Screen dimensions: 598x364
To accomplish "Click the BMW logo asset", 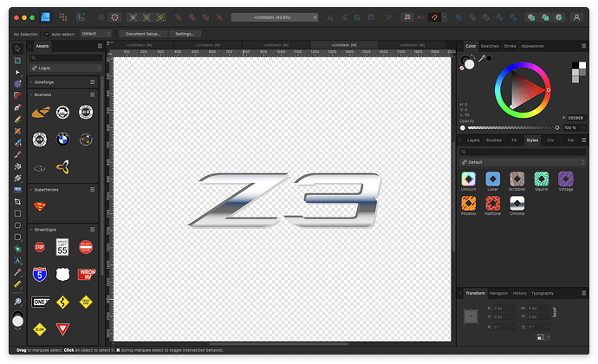I will click(x=63, y=140).
